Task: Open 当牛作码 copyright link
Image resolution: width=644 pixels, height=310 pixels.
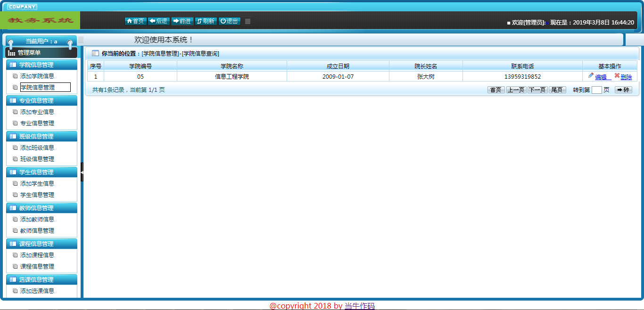Action: pos(360,306)
